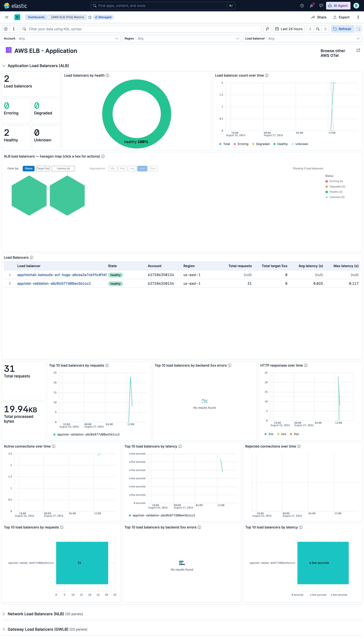Open the main navigation hamburger menu

coord(7,17)
